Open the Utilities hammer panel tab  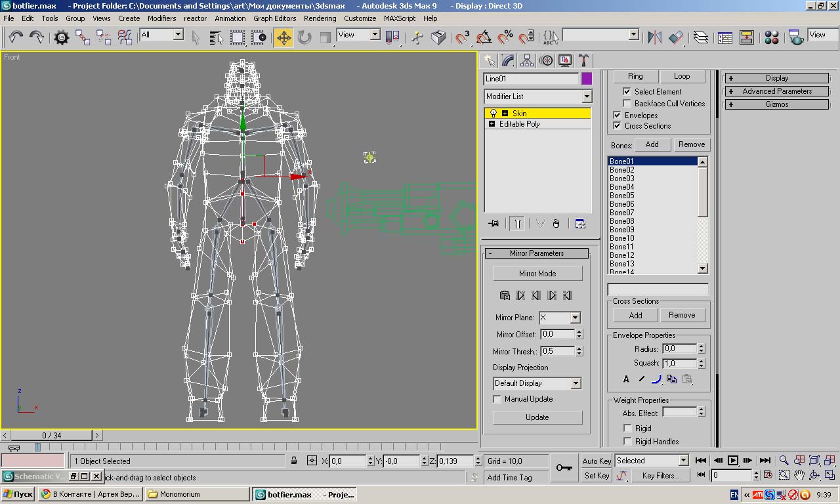pyautogui.click(x=583, y=60)
